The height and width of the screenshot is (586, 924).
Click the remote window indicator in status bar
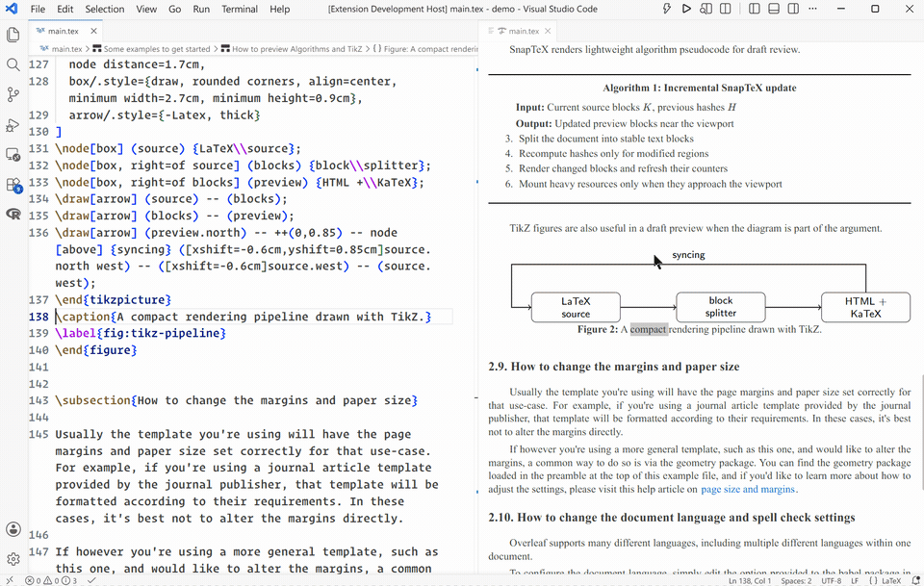(10, 580)
